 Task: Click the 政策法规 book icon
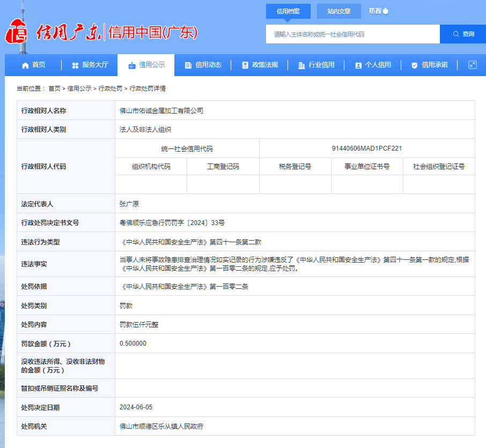(245, 65)
